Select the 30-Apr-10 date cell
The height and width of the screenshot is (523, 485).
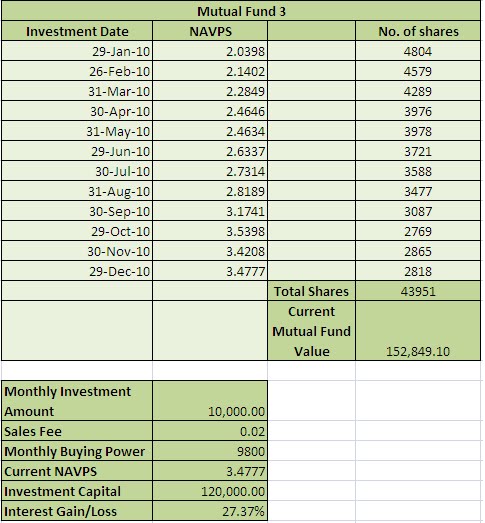click(x=77, y=111)
